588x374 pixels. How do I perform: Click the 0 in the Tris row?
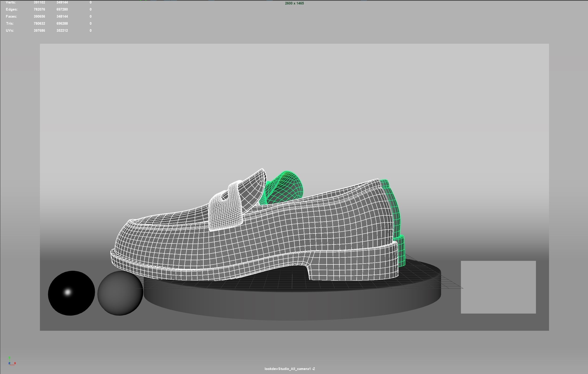91,24
